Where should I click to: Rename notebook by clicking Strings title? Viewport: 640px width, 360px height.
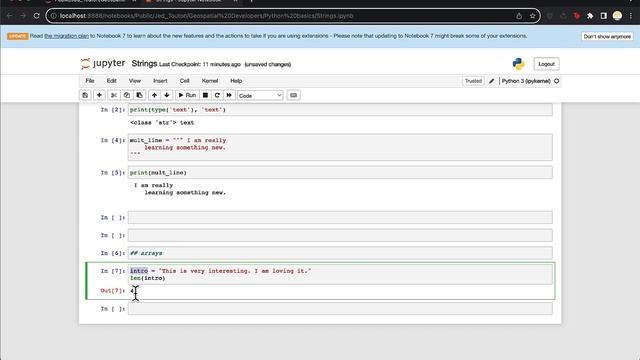(x=144, y=64)
